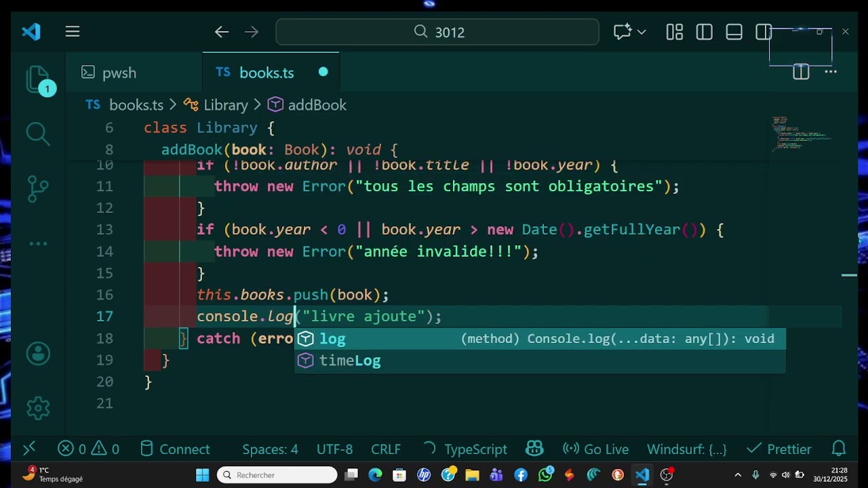
Task: Open the Accounts menu
Action: tap(38, 353)
